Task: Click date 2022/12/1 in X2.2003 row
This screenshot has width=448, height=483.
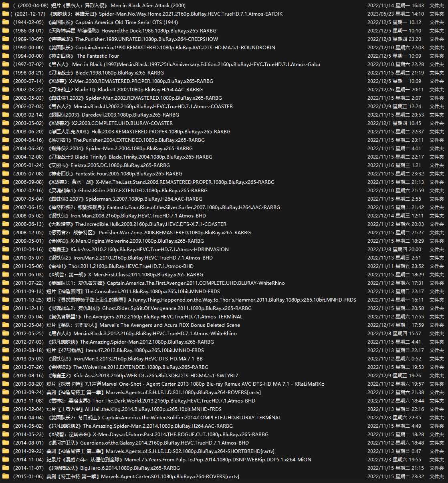Action: tap(394, 123)
